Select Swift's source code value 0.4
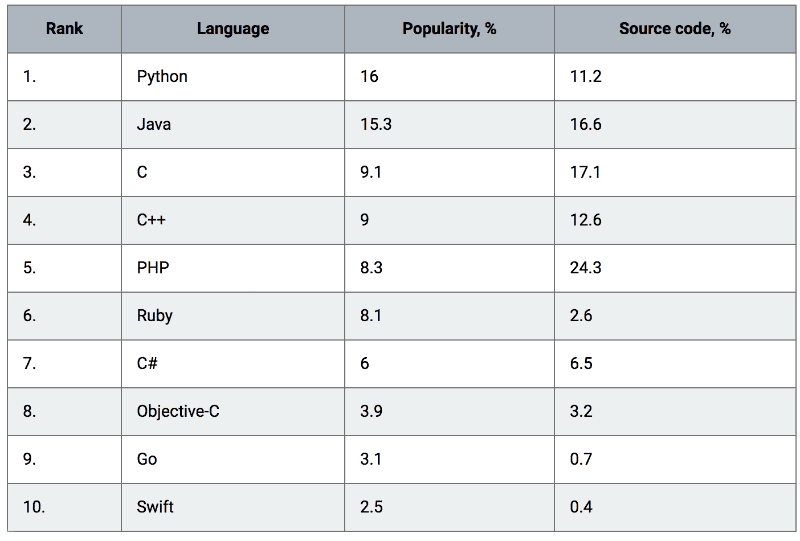 click(x=581, y=507)
